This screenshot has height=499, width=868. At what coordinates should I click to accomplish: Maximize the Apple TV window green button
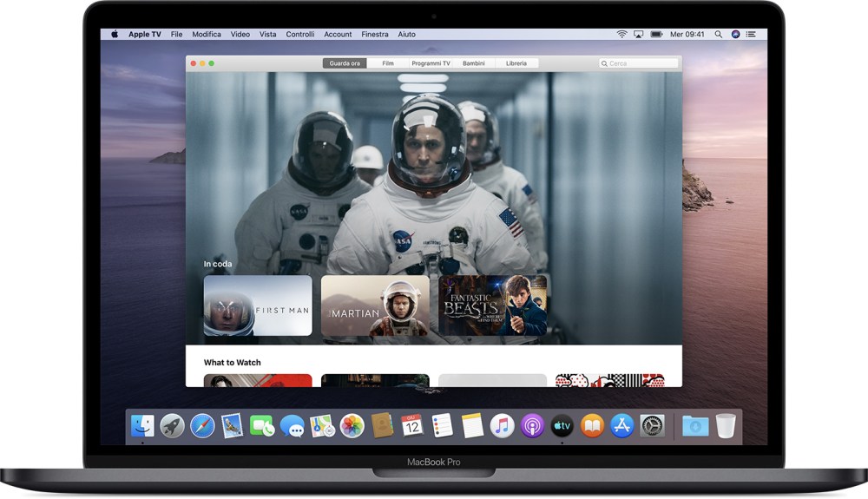tap(212, 63)
